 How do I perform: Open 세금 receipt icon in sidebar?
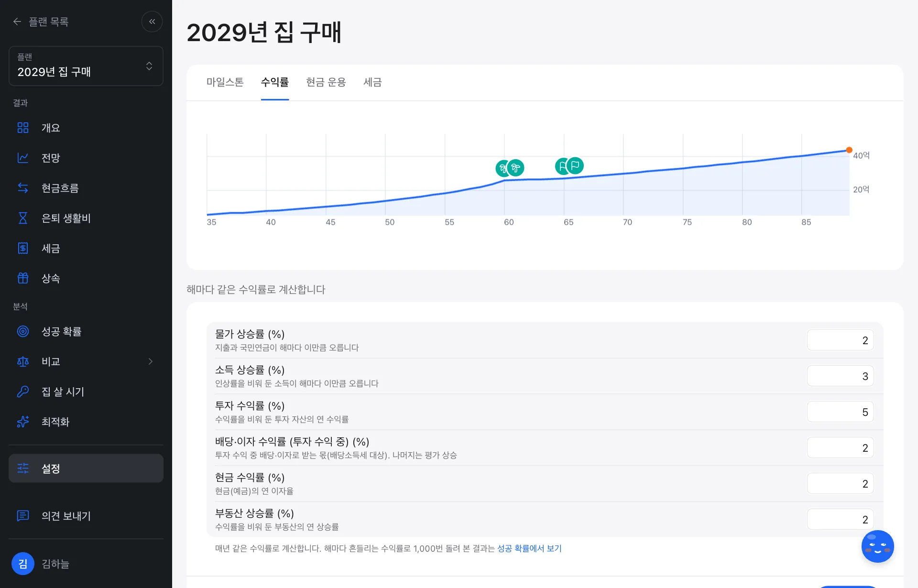(x=23, y=248)
